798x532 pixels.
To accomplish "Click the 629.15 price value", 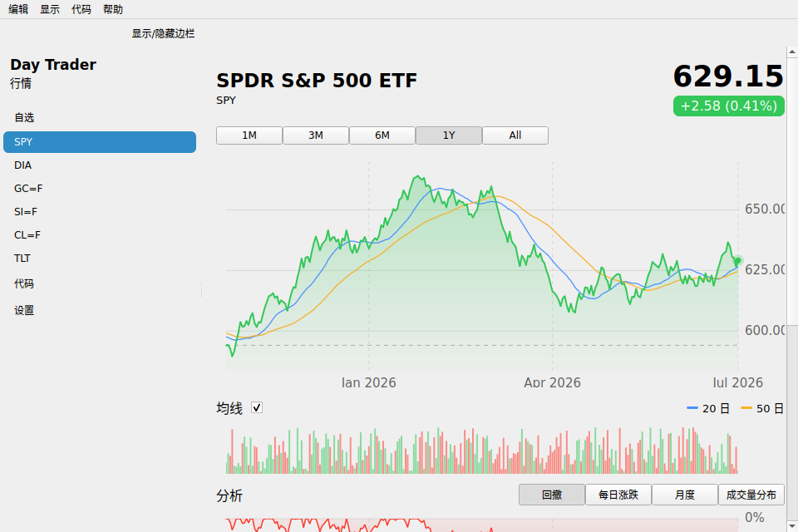I will (728, 76).
